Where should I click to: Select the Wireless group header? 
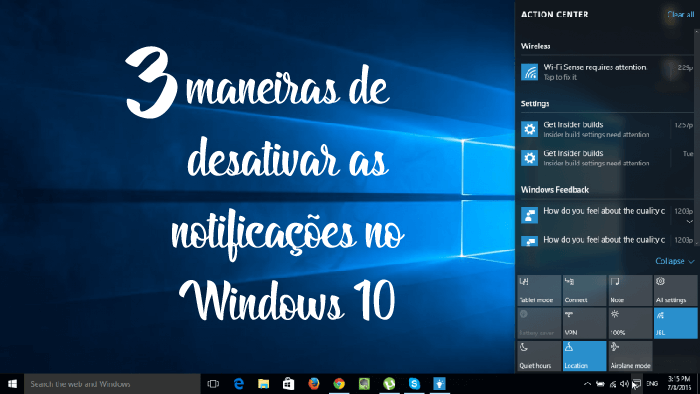535,46
